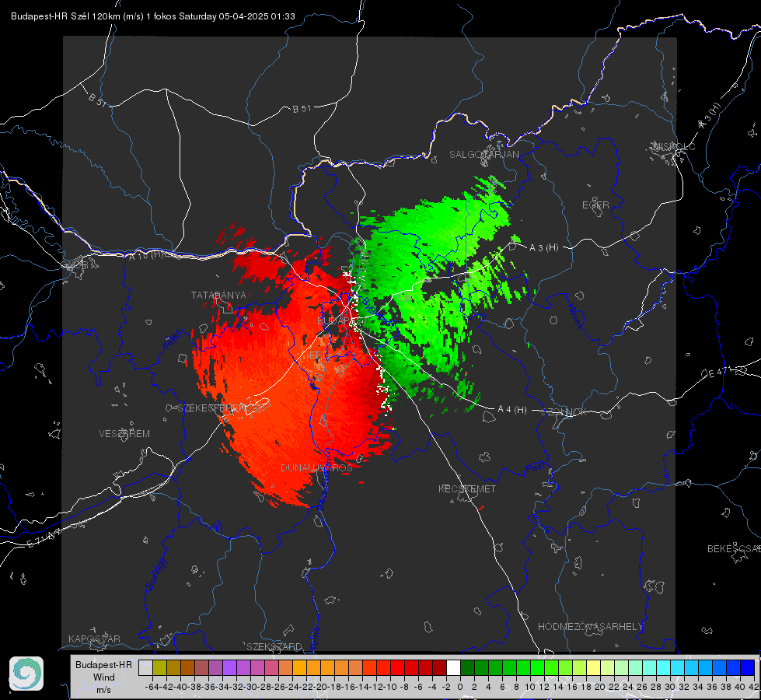Click the BÉKÉSCSABA label at right edge
The height and width of the screenshot is (700, 761).
click(x=734, y=549)
